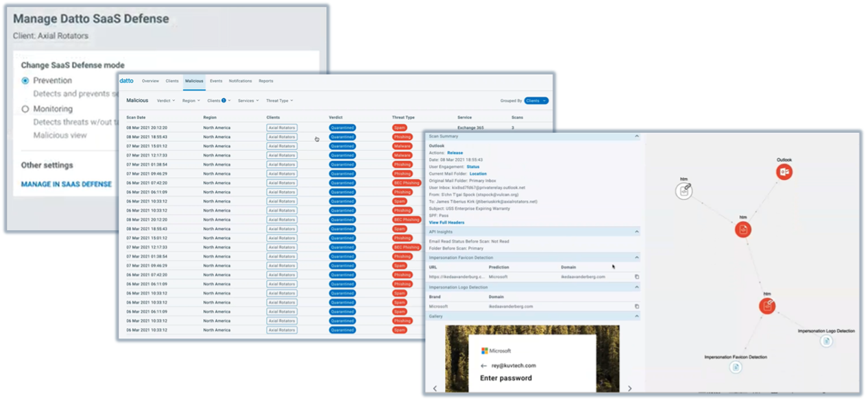Screen dimensions: 868x402
Task: Click the Prediction column header
Action: 498,267
